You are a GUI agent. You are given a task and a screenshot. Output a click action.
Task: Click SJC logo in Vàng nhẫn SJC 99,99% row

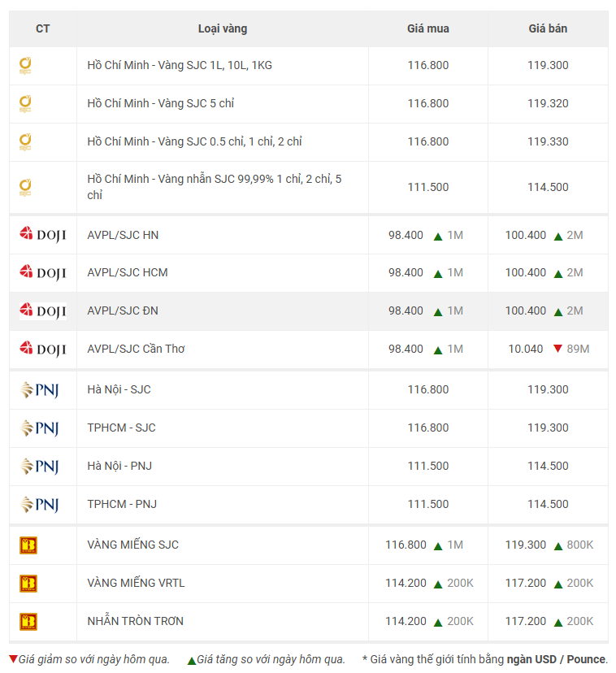tap(25, 188)
